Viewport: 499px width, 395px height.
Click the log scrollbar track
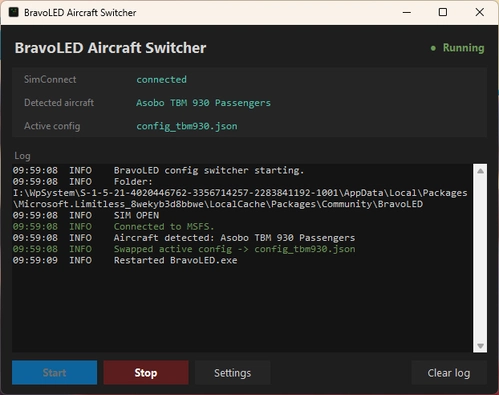480,258
